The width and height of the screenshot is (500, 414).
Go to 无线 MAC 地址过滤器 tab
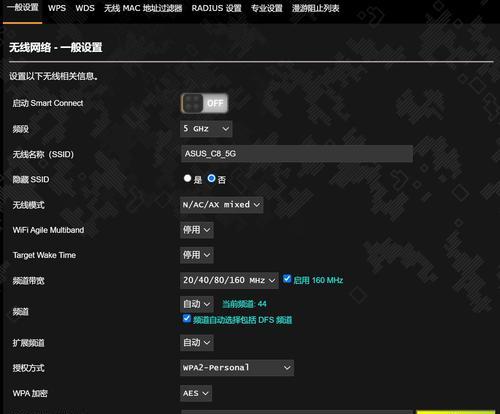143,8
